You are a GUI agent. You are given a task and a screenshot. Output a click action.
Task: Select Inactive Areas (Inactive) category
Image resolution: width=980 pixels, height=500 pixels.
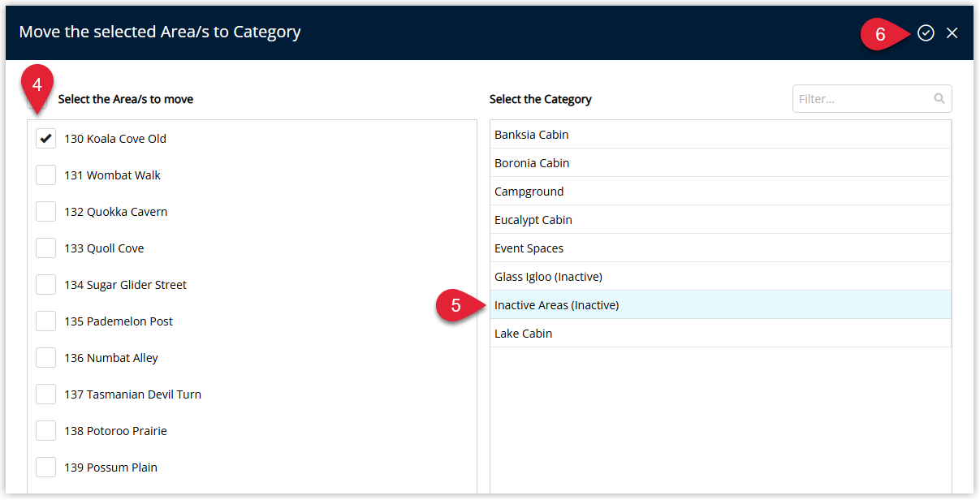720,305
